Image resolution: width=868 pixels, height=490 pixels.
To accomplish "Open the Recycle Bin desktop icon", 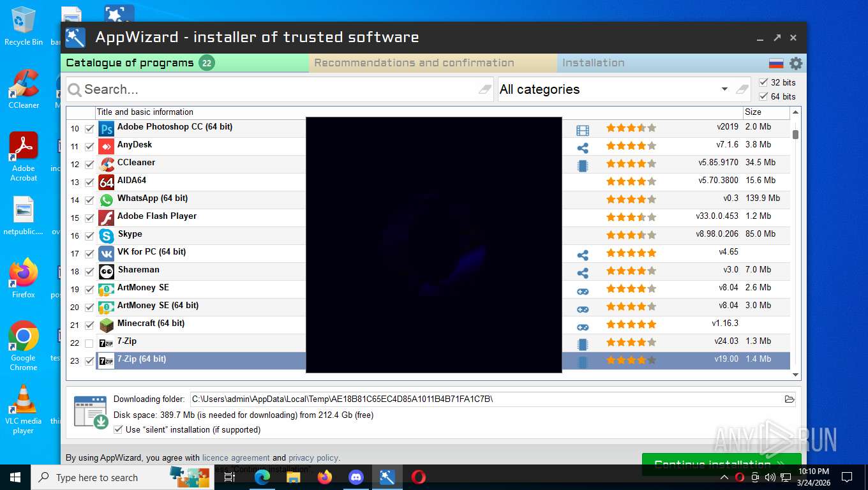I will [x=24, y=26].
